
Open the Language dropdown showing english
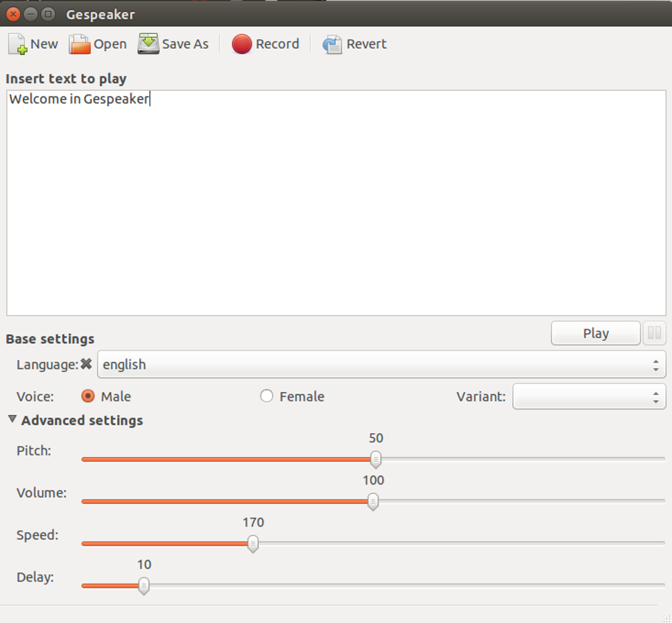pyautogui.click(x=382, y=364)
